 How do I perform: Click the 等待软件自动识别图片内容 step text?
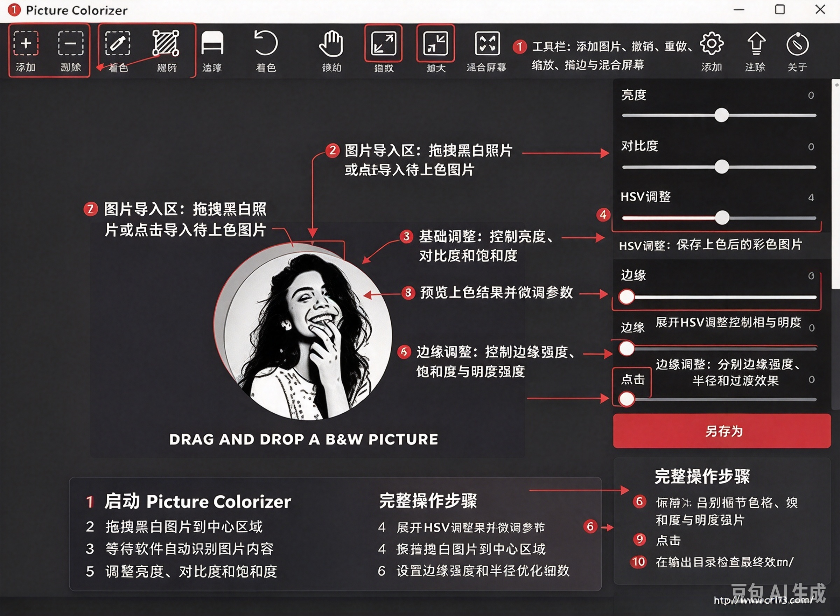coord(189,548)
